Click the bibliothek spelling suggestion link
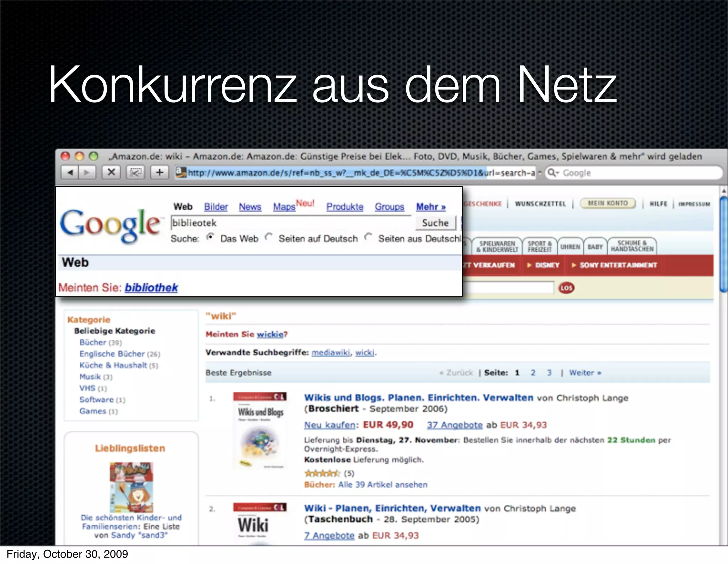The width and height of the screenshot is (728, 564). [151, 288]
